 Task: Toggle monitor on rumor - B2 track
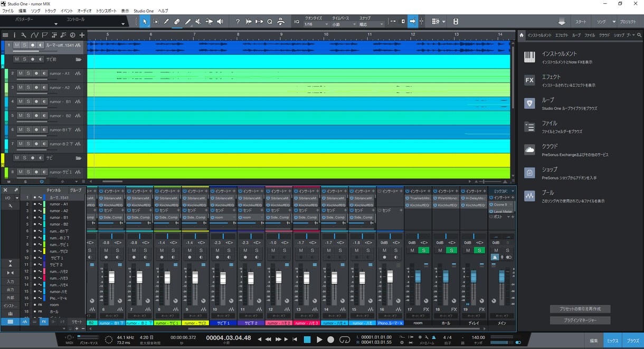43,115
